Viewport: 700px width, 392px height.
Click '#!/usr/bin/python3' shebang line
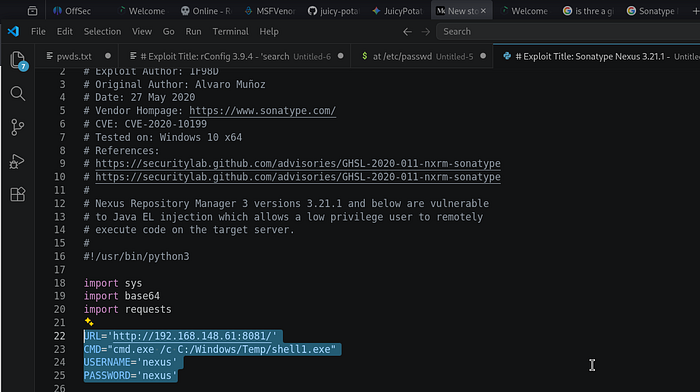[136, 256]
